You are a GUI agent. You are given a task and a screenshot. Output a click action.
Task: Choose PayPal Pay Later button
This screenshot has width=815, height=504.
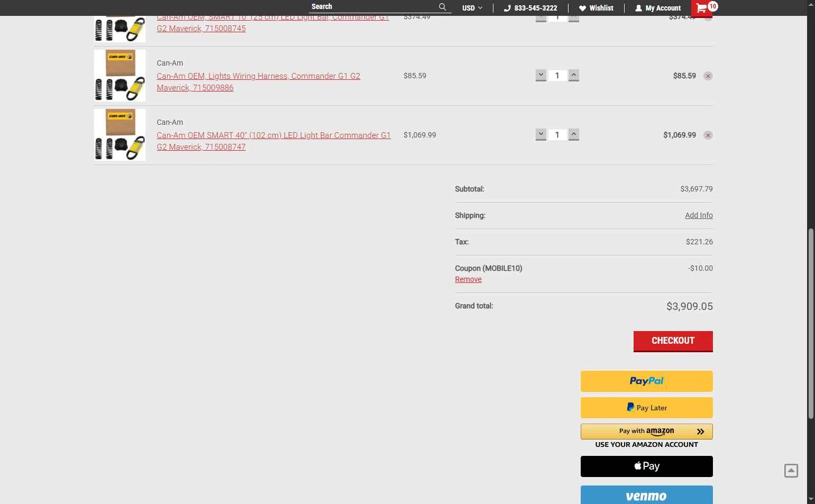(x=646, y=408)
